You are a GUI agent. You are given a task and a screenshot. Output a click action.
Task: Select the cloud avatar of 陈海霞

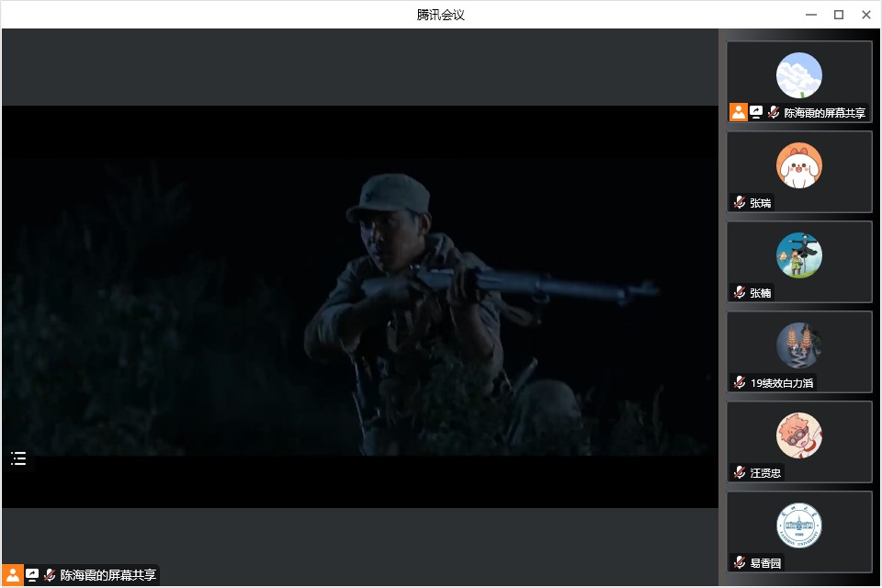coord(798,75)
